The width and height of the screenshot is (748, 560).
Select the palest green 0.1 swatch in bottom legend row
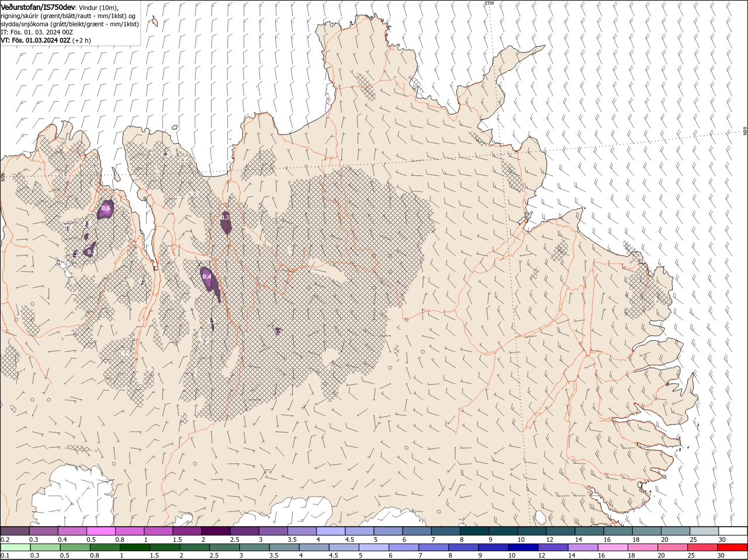coord(15,547)
